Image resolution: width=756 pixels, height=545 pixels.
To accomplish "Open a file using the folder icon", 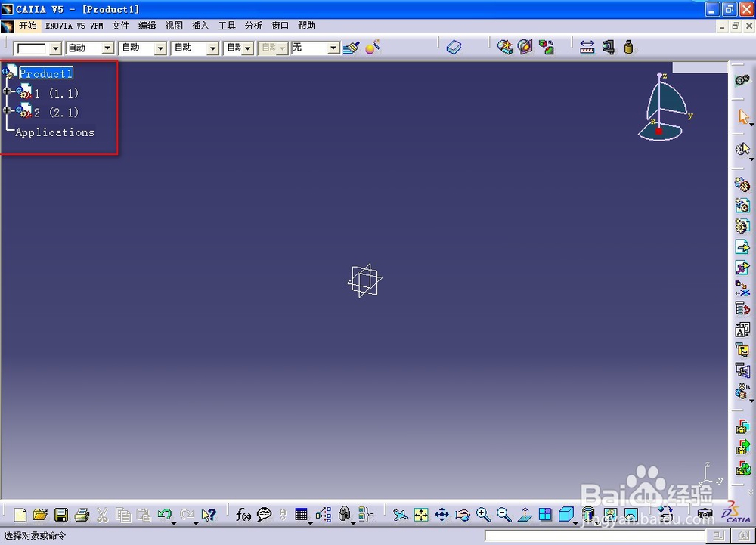I will (x=41, y=515).
